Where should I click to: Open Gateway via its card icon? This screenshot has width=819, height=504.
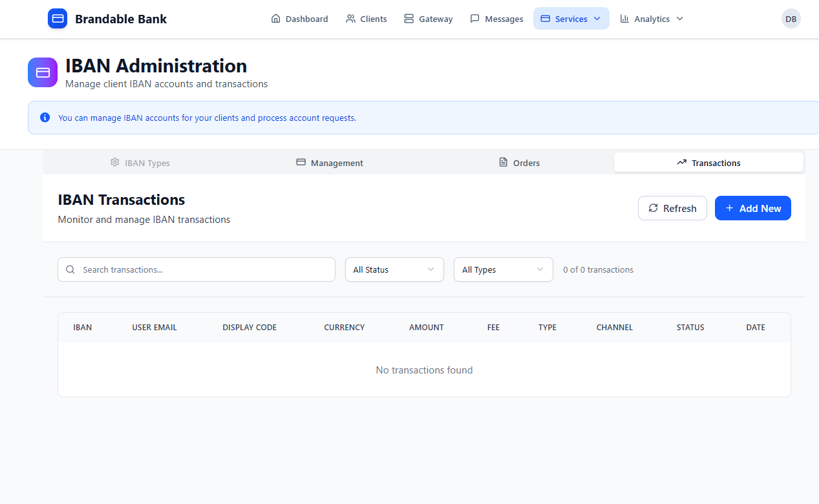pyautogui.click(x=408, y=19)
